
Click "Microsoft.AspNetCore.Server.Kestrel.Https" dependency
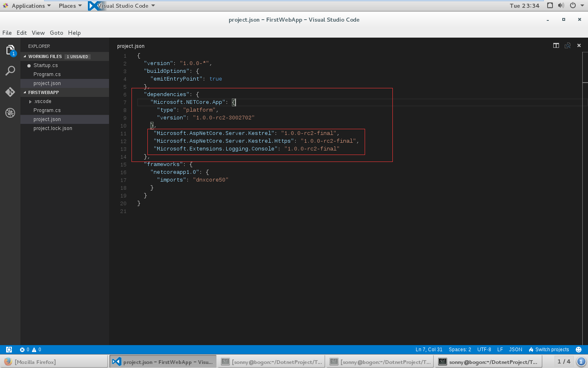pos(224,141)
